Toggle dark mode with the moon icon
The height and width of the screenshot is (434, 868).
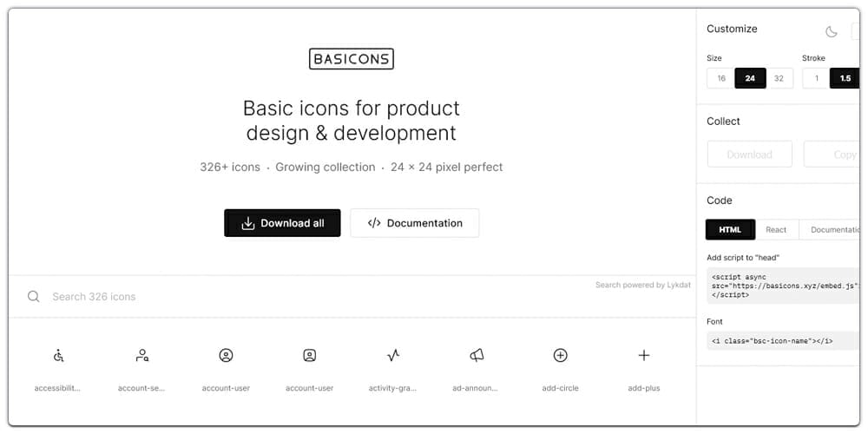point(832,31)
